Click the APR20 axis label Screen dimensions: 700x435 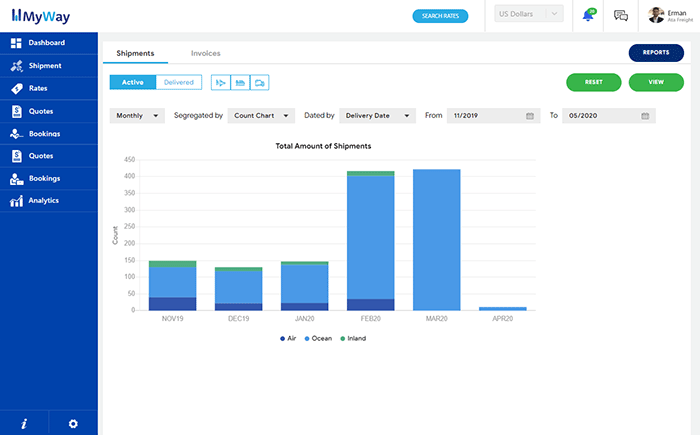(503, 318)
